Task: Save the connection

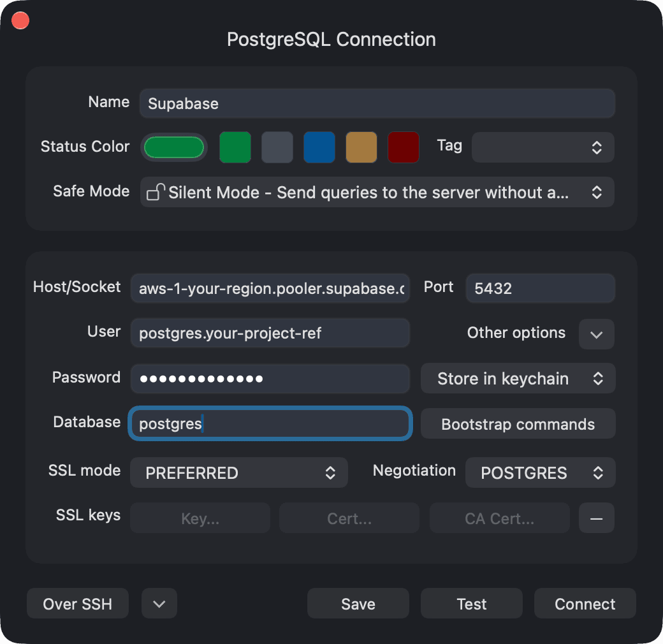Action: coord(358,603)
